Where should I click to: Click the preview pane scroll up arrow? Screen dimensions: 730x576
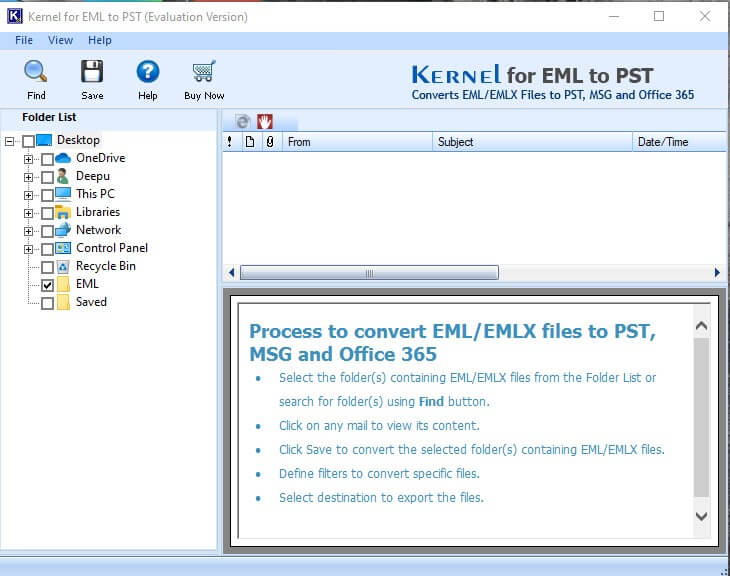coord(701,326)
